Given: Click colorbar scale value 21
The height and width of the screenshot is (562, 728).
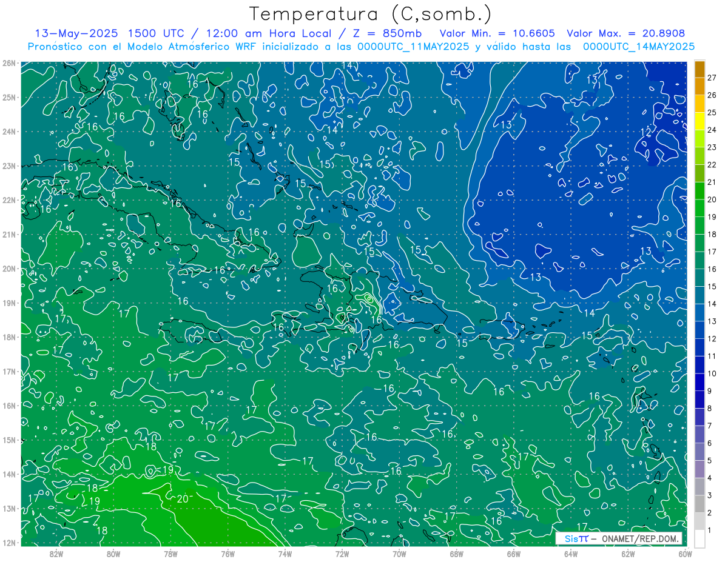Looking at the screenshot, I should 712,182.
